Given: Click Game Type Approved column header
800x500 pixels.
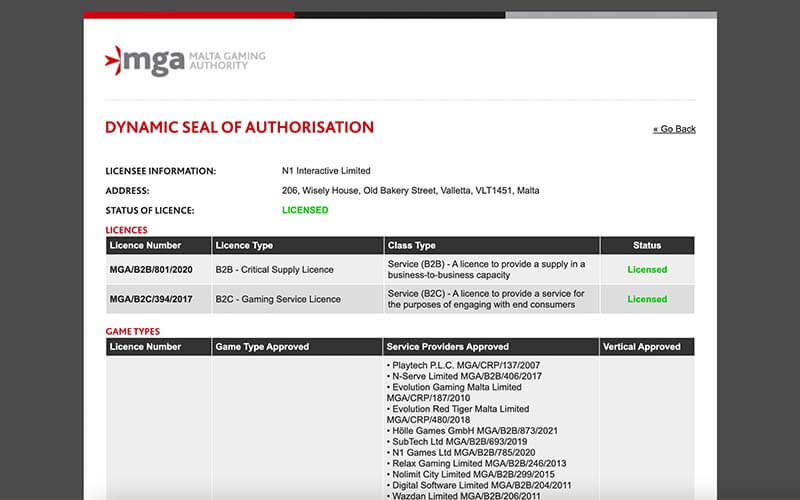Looking at the screenshot, I should pyautogui.click(x=297, y=346).
